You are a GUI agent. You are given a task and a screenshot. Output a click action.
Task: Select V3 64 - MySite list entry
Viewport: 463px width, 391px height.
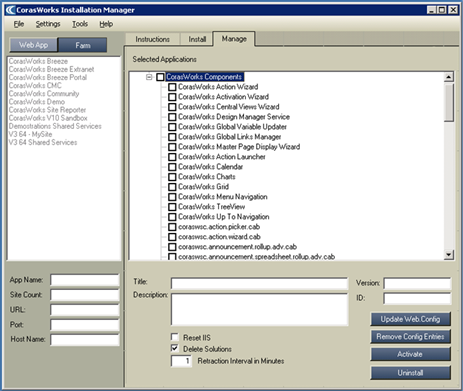coord(30,134)
